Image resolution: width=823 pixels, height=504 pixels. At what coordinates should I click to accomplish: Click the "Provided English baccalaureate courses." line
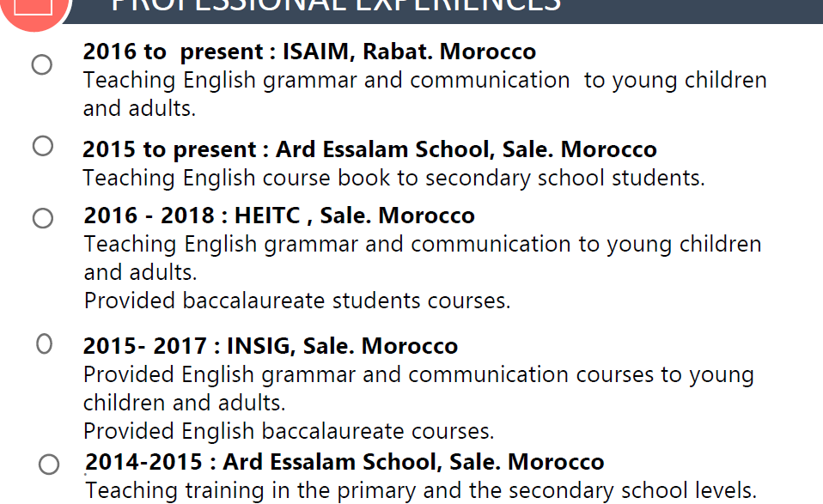[289, 430]
